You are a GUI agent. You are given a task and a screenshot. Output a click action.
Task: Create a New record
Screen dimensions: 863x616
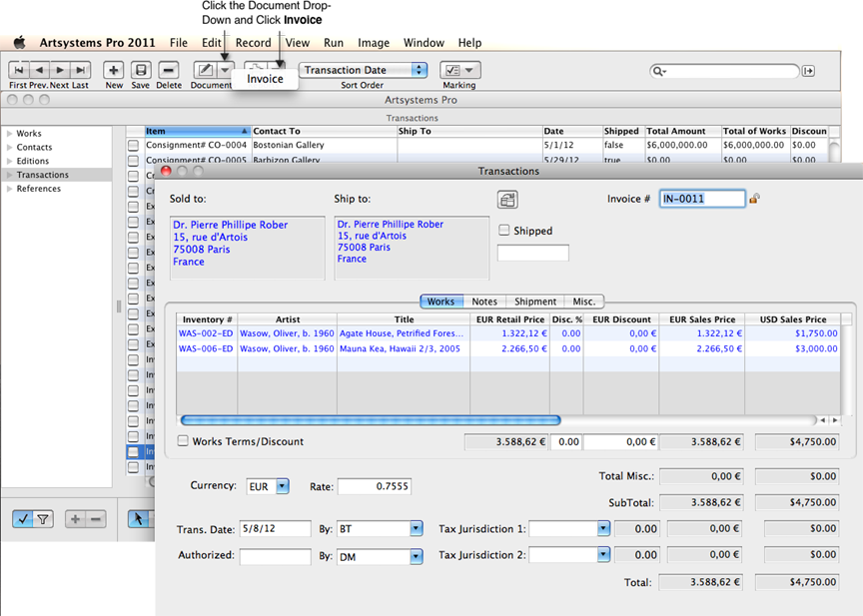[x=114, y=71]
